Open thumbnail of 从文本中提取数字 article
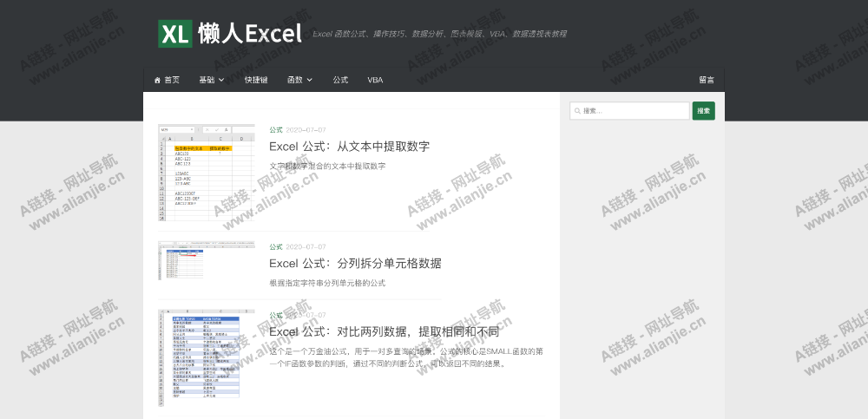868x419 pixels. coord(207,173)
